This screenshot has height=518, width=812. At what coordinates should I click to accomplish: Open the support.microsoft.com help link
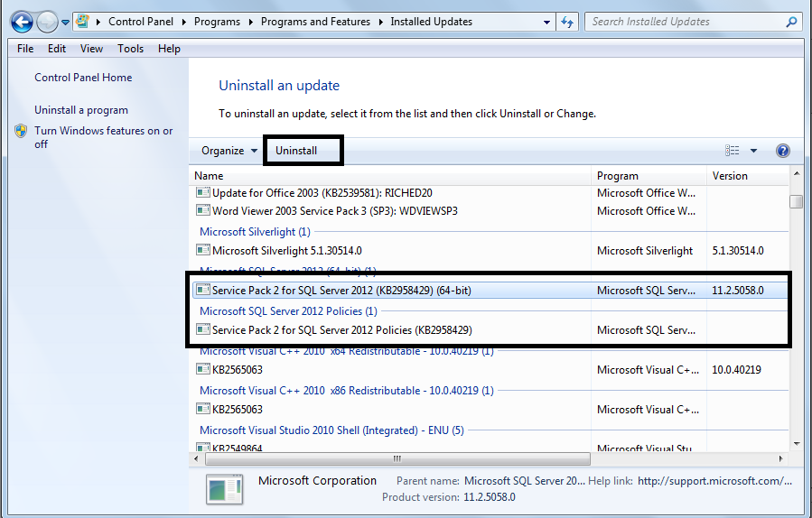click(x=714, y=481)
